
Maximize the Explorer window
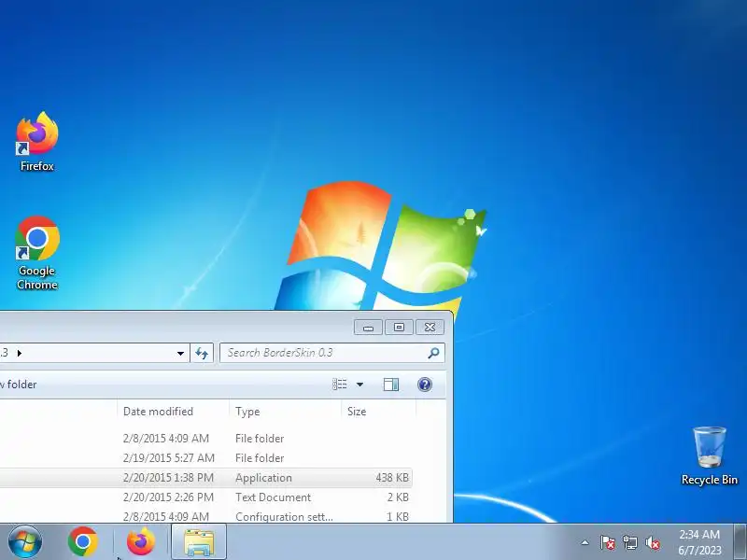[399, 328]
